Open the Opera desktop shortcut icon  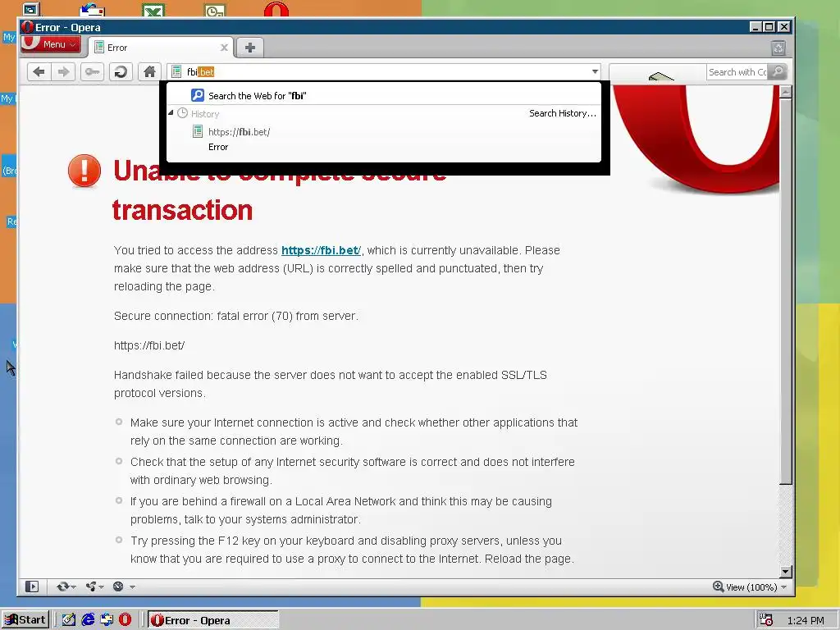(x=276, y=8)
